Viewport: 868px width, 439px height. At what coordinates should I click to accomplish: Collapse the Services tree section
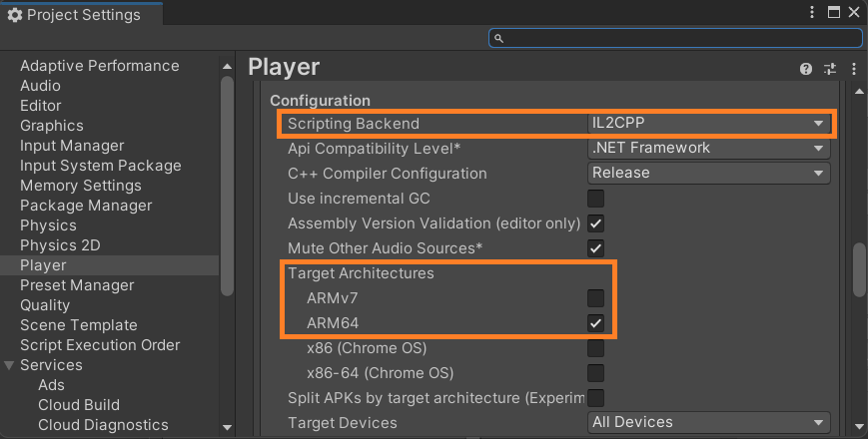point(9,365)
